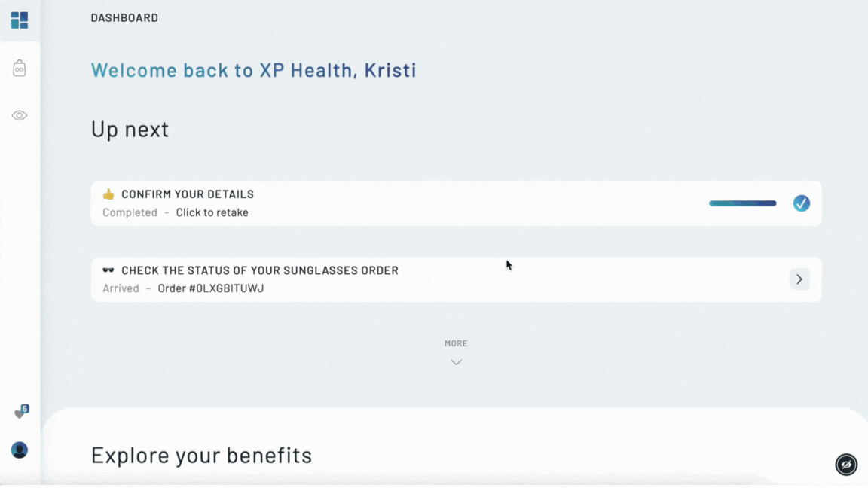868x488 pixels.
Task: Click the "Explore your benefits" heading
Action: [x=201, y=455]
